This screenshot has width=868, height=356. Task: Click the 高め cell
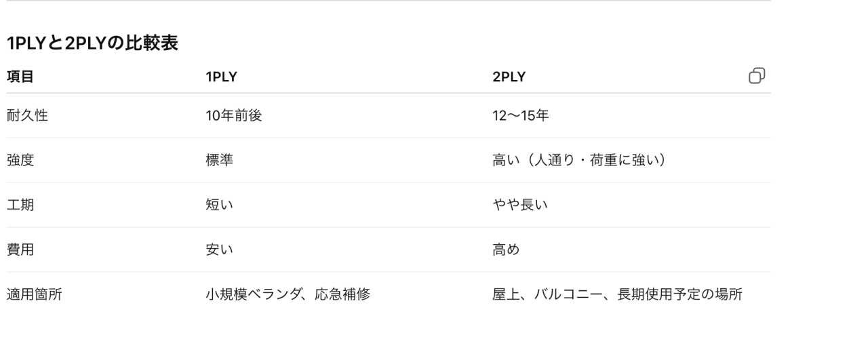point(506,250)
